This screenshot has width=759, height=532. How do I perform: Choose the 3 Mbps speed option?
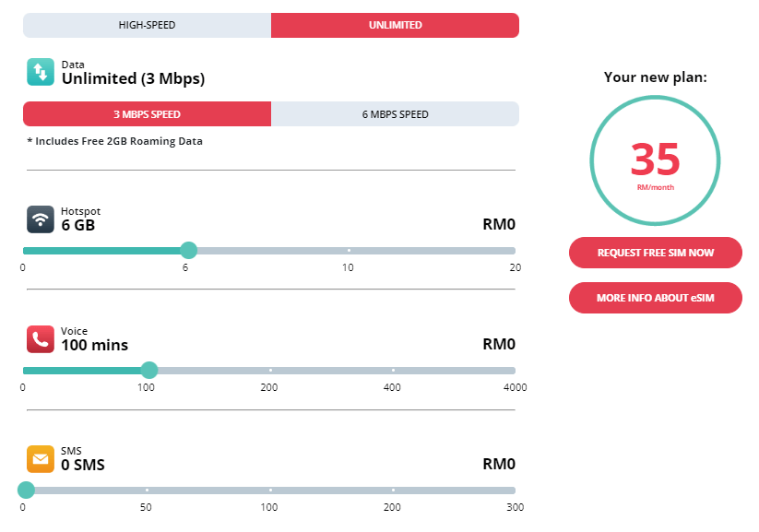pos(147,114)
